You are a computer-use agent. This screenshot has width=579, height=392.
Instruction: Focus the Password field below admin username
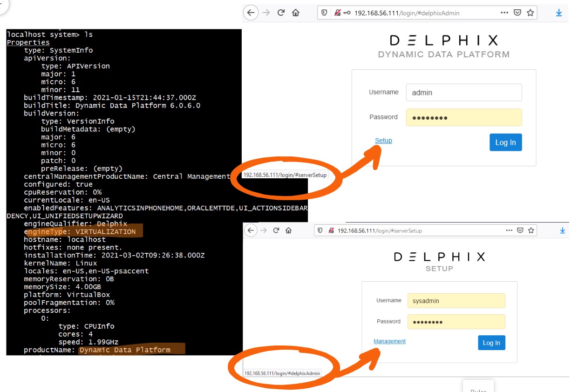click(464, 117)
